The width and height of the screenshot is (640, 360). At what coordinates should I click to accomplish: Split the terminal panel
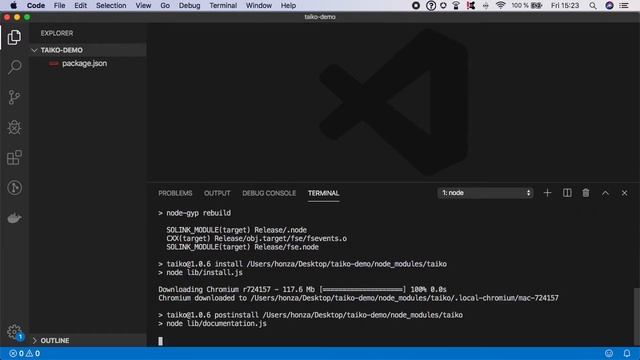tap(567, 193)
